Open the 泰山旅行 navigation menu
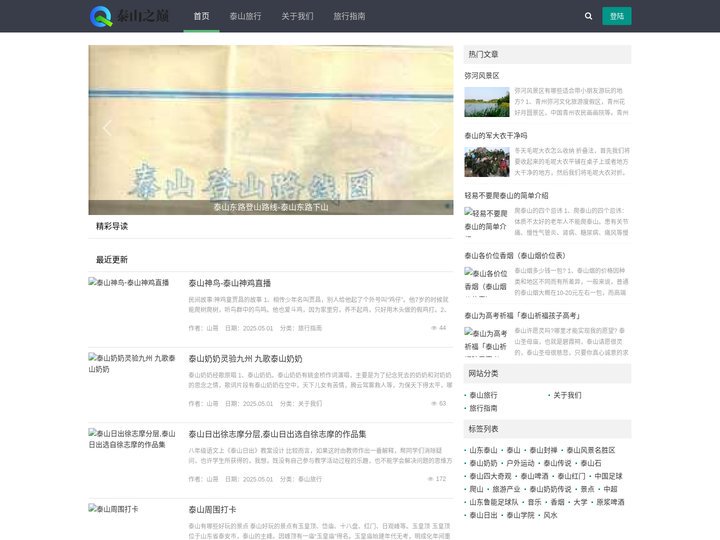 point(245,16)
